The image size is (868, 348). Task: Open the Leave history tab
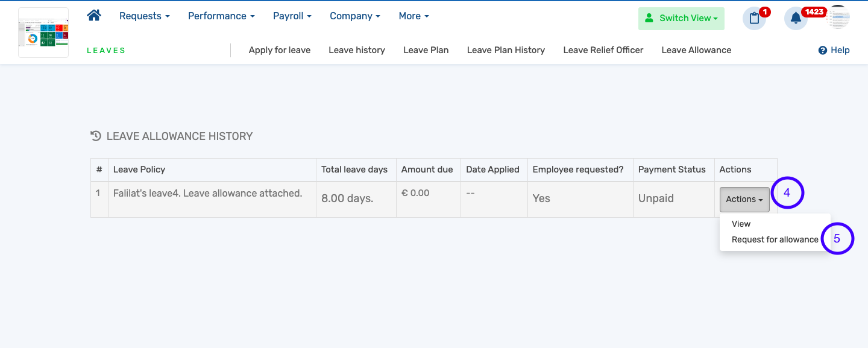click(356, 50)
